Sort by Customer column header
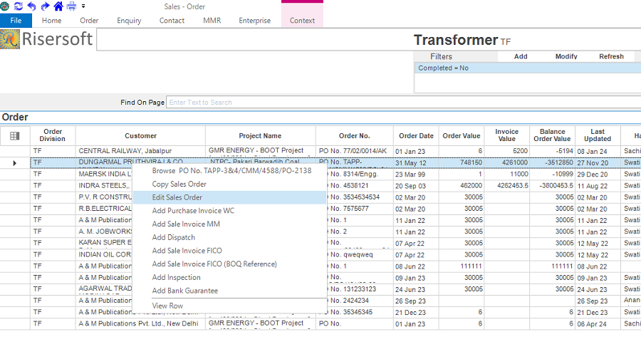This screenshot has width=641, height=364. [x=140, y=135]
